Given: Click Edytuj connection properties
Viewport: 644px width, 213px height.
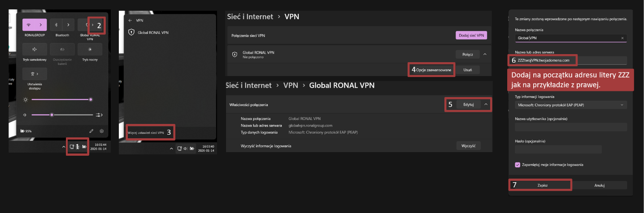Looking at the screenshot, I should coord(468,104).
